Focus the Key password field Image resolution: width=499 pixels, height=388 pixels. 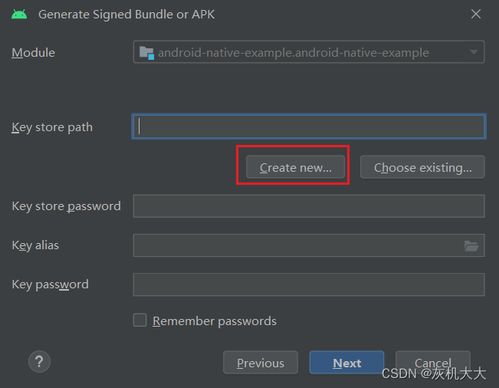coord(309,285)
